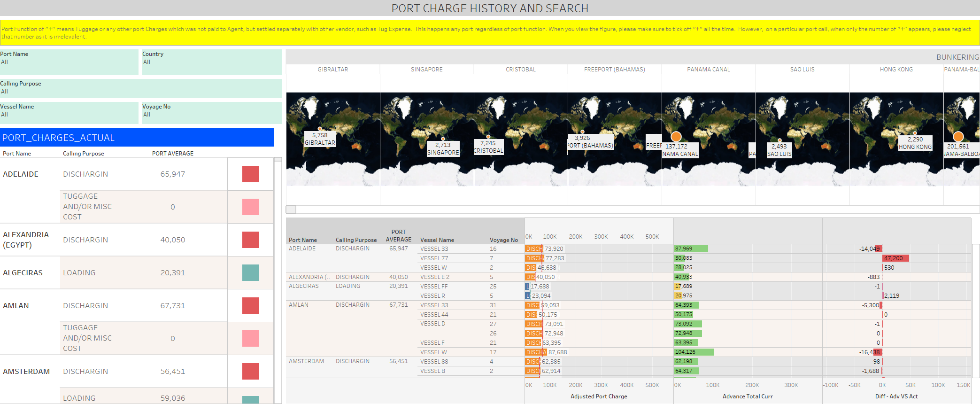This screenshot has height=404, width=980.
Task: Click the 65,947 value for ADELAIDE in left table
Action: [x=173, y=174]
